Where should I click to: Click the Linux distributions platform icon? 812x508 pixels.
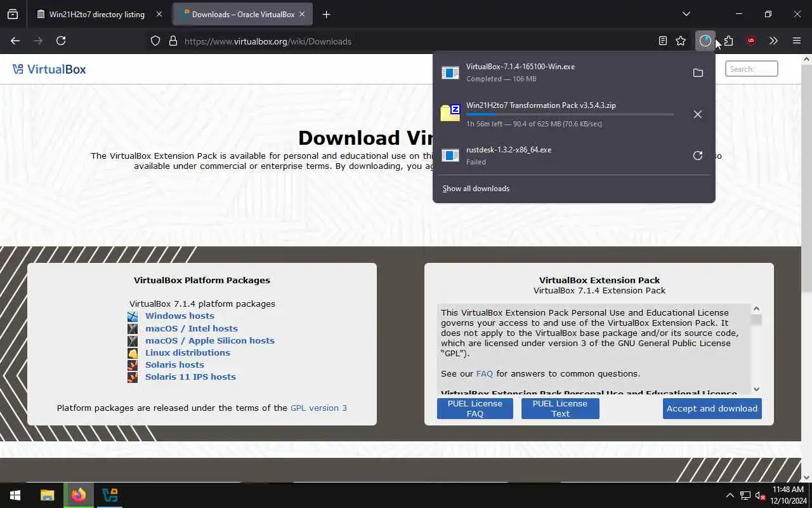133,353
